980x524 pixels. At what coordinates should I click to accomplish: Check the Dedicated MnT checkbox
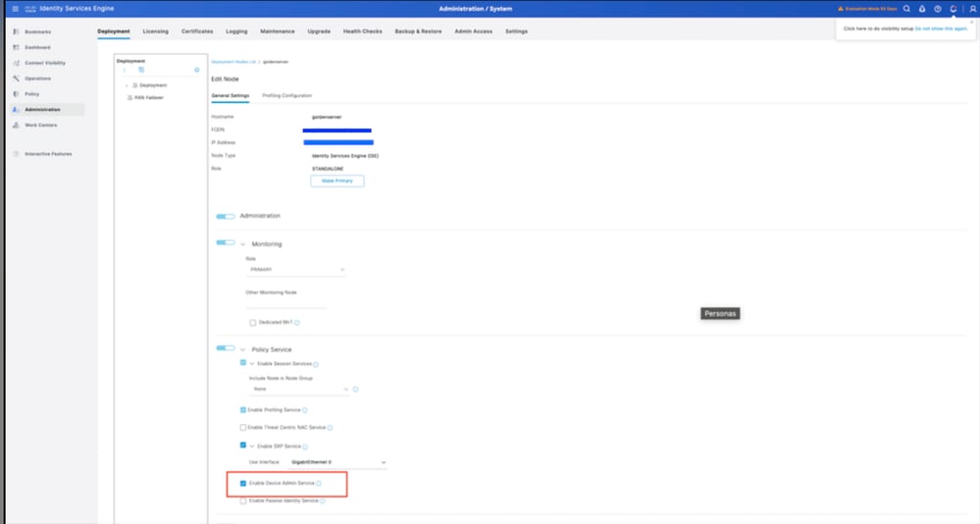click(x=253, y=323)
